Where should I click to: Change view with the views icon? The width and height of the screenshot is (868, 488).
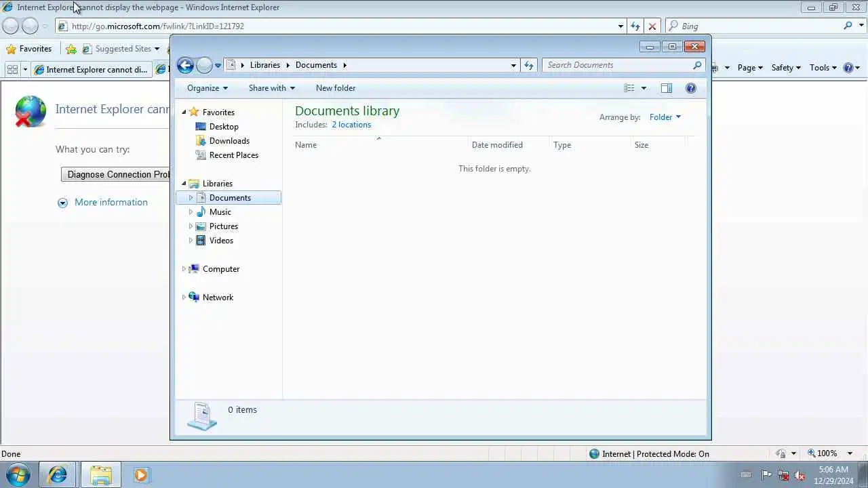(x=629, y=88)
